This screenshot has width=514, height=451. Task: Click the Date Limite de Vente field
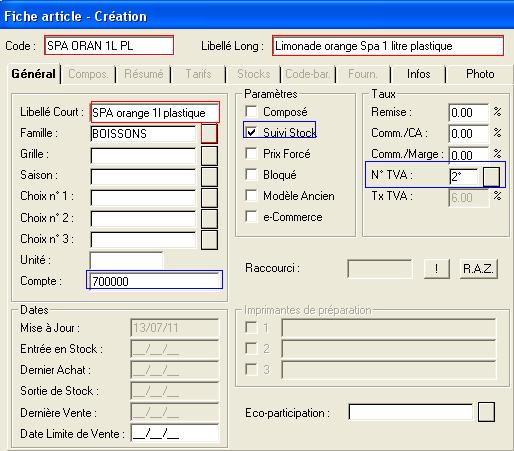pyautogui.click(x=175, y=433)
